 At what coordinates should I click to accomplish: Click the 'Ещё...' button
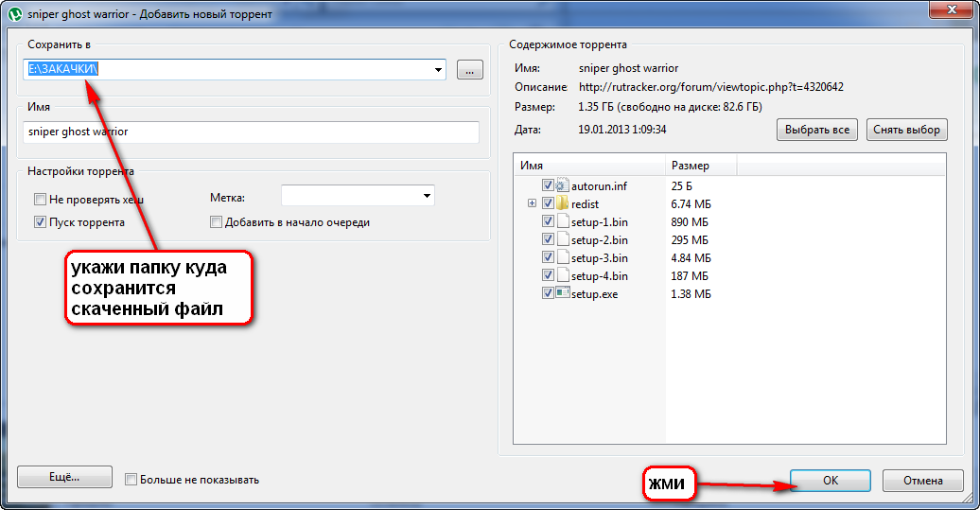[x=64, y=478]
